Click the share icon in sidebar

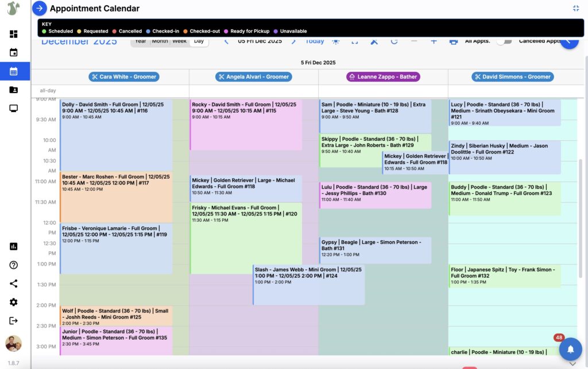[x=14, y=283]
